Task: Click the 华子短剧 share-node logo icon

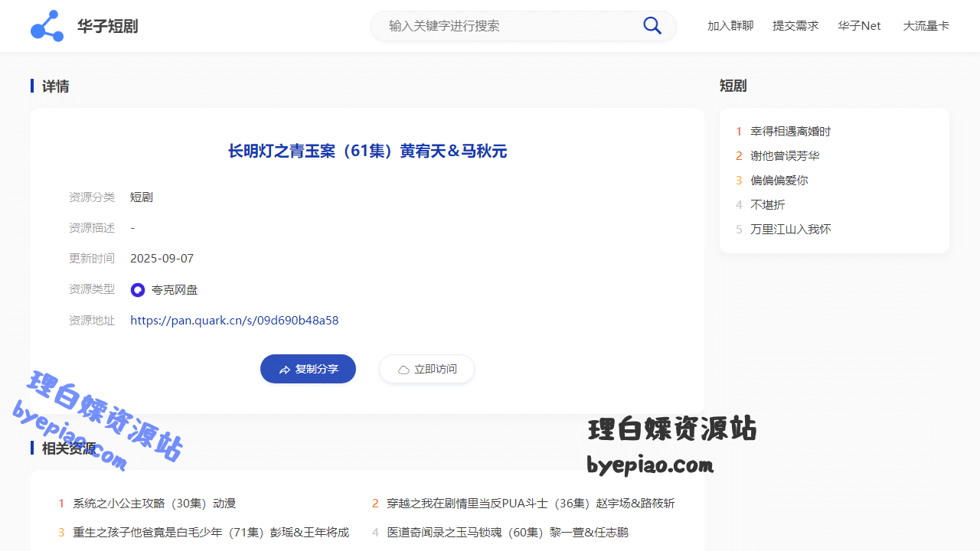Action: pyautogui.click(x=47, y=26)
